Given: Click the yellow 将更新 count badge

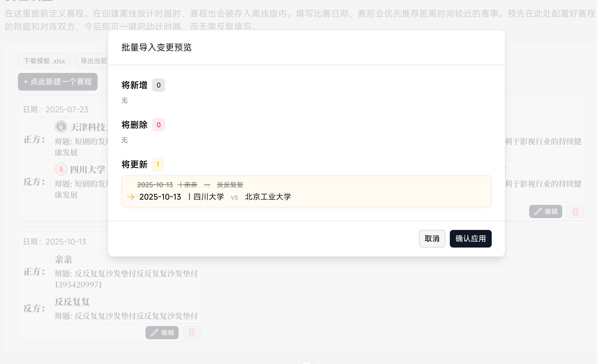Looking at the screenshot, I should click(158, 164).
